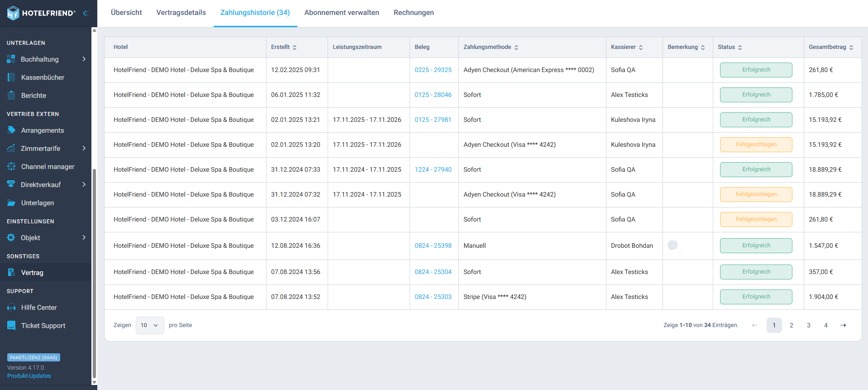Go to page 4 of the payment history
The width and height of the screenshot is (868, 390).
coord(826,325)
